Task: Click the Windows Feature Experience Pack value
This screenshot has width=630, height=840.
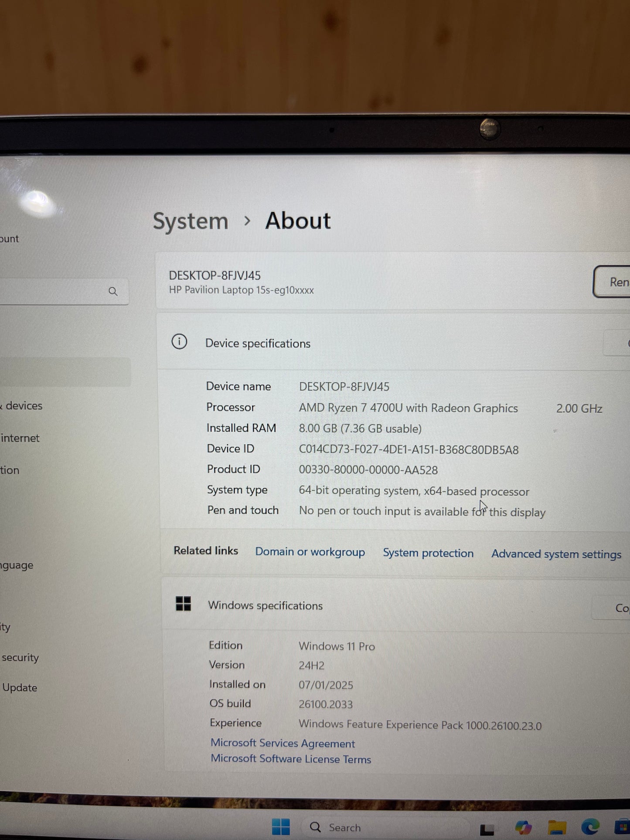Action: pyautogui.click(x=420, y=725)
